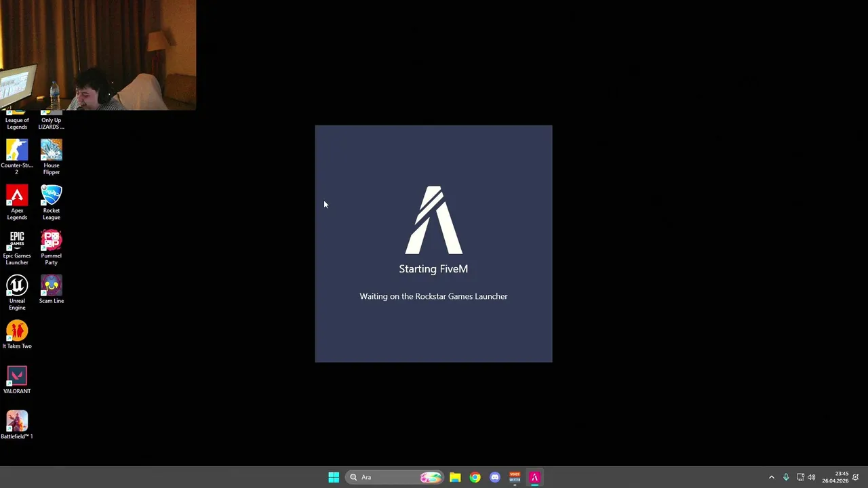Image resolution: width=868 pixels, height=488 pixels.
Task: Select the Scam Line desktop icon
Action: pyautogui.click(x=51, y=290)
